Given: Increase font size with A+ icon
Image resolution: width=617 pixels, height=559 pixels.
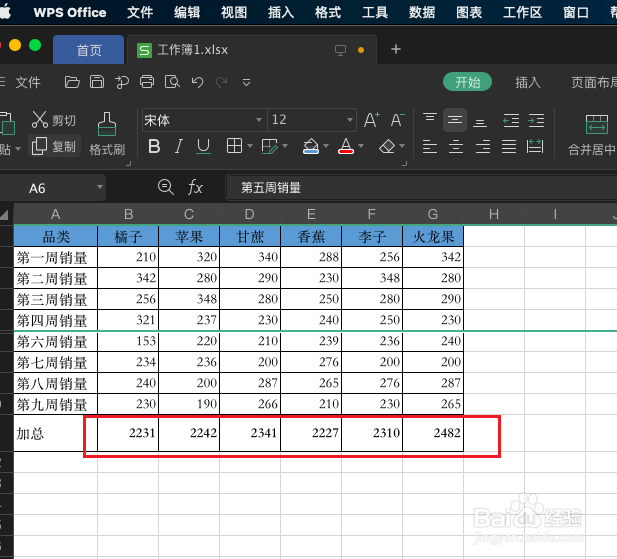Looking at the screenshot, I should pyautogui.click(x=372, y=120).
